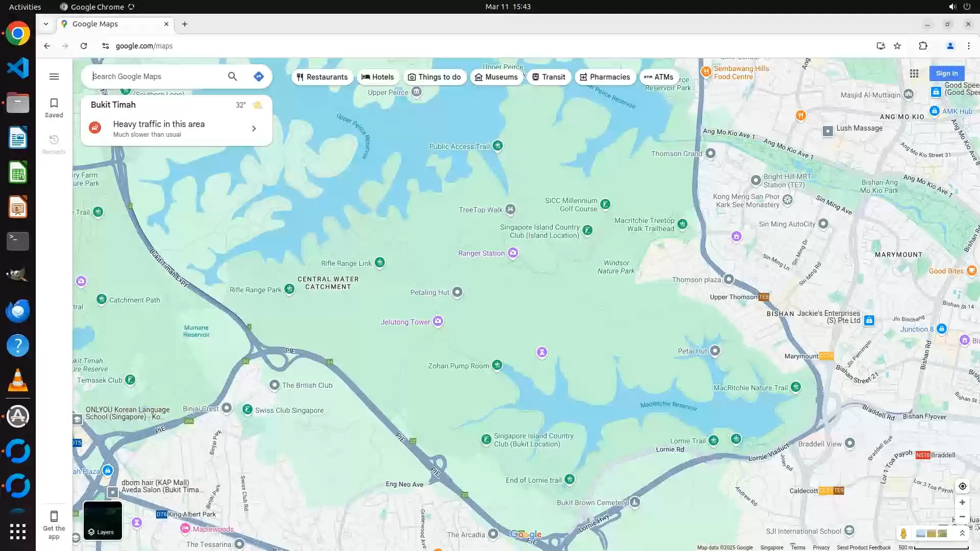The width and height of the screenshot is (980, 551).
Task: Expand the heavy traffic details chevron
Action: pos(254,129)
